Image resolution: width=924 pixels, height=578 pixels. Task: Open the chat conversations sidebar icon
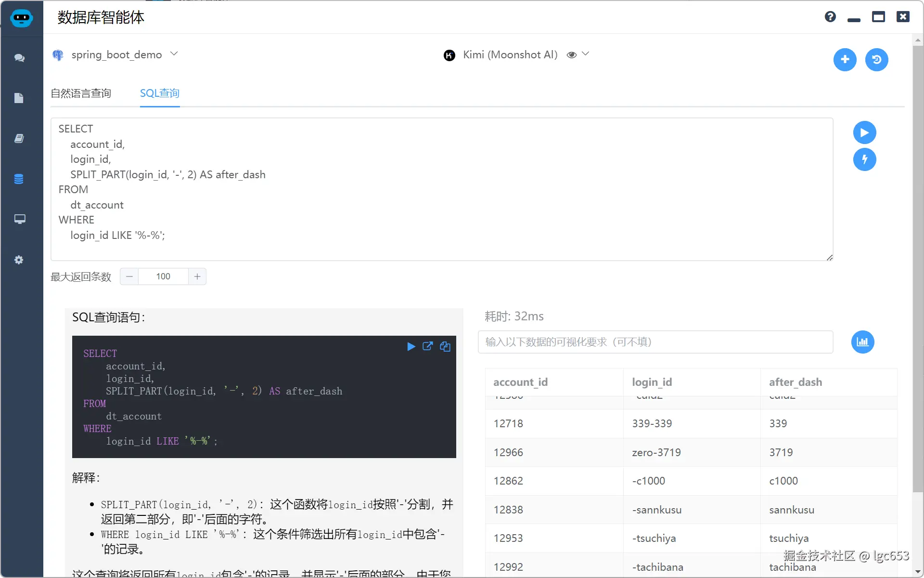19,58
